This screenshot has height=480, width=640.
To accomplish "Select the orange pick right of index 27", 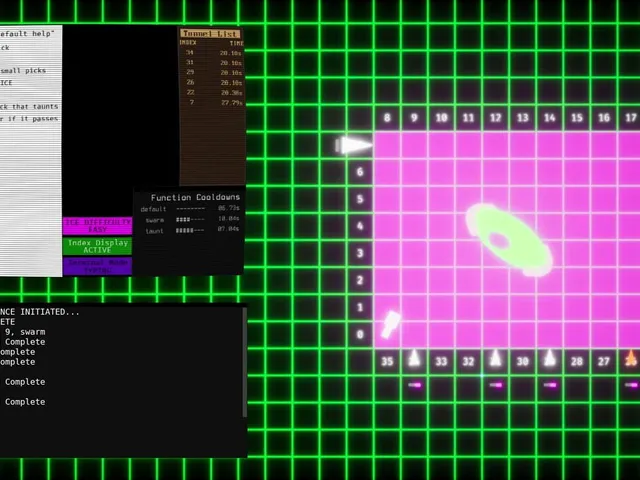I will click(631, 358).
